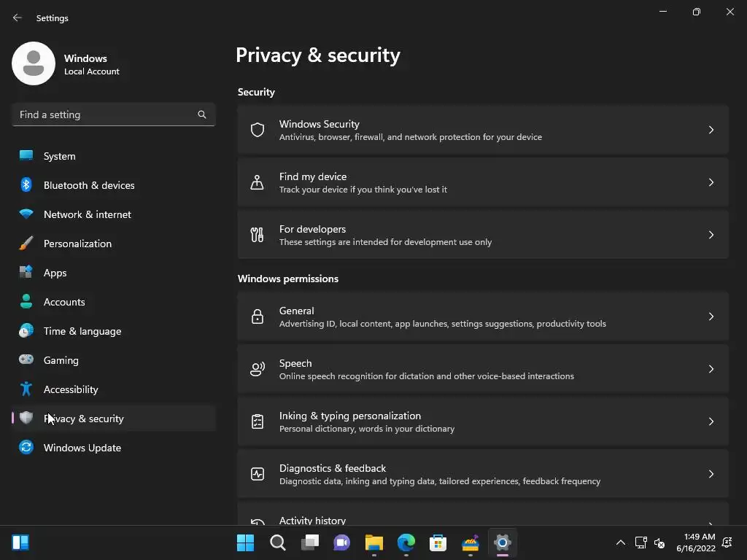747x560 pixels.
Task: Open the Windows Update section
Action: (82, 448)
